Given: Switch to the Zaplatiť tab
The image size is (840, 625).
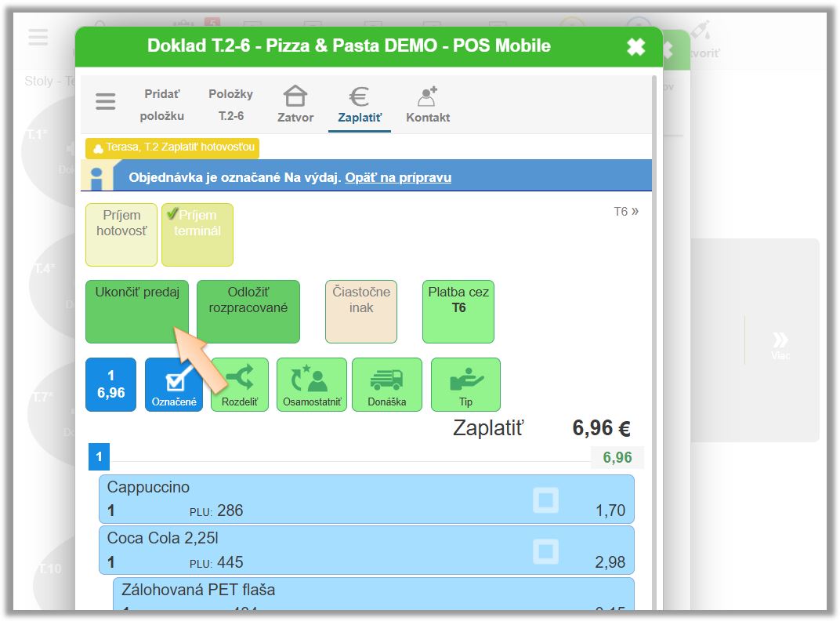Looking at the screenshot, I should [360, 104].
